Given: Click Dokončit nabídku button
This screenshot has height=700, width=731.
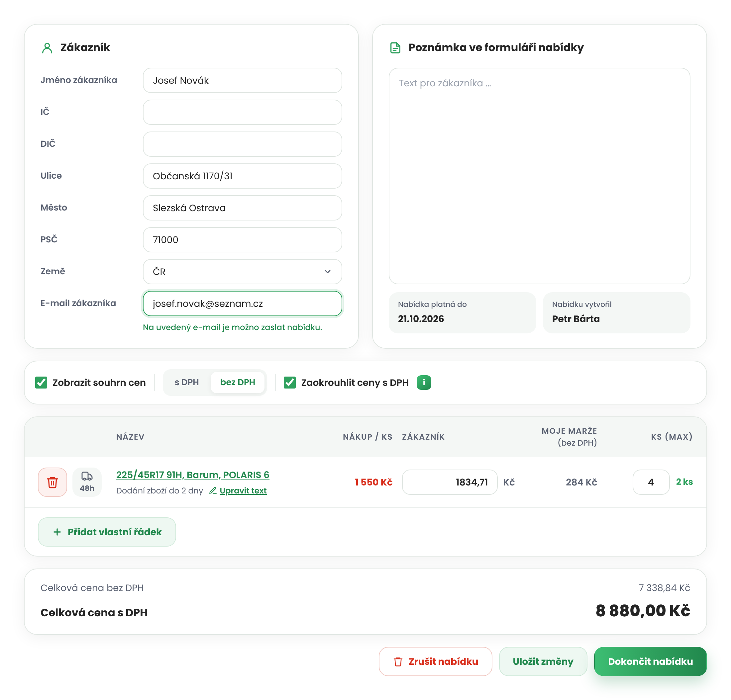Looking at the screenshot, I should click(x=650, y=661).
